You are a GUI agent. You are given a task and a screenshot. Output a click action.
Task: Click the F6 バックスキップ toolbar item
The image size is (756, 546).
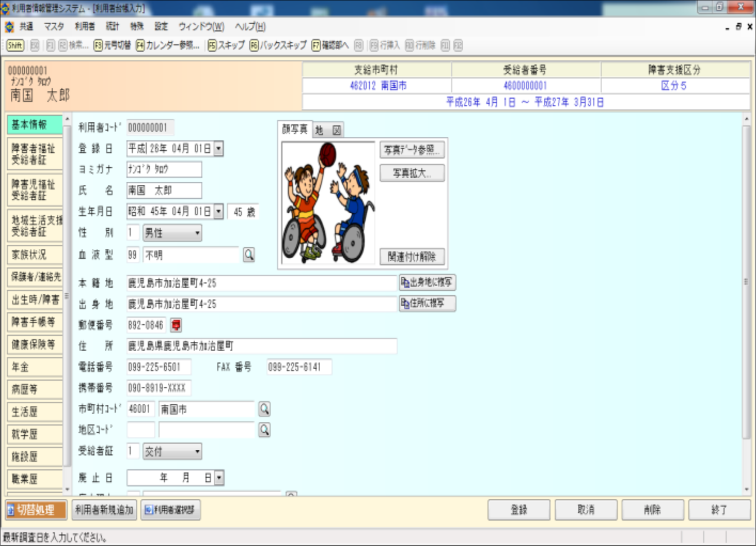pos(278,45)
